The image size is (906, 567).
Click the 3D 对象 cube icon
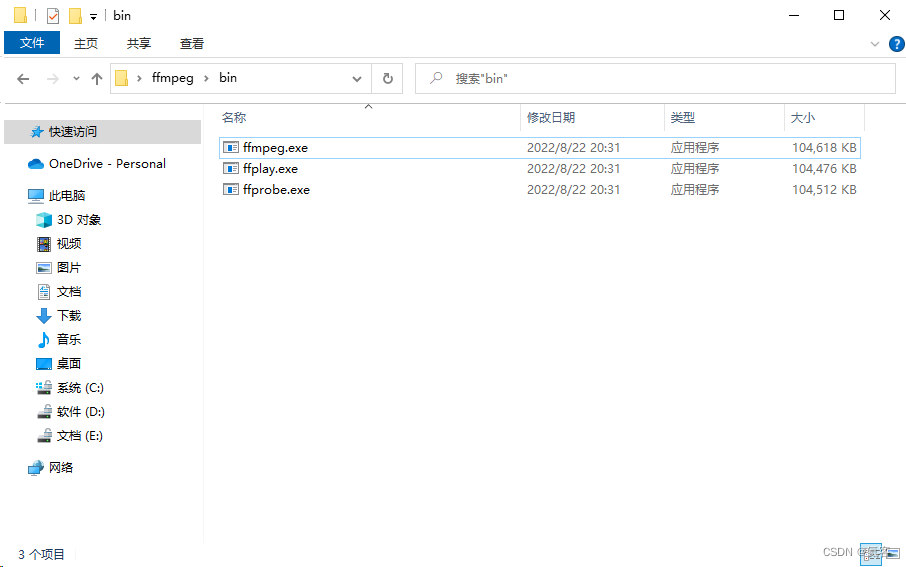pos(44,220)
